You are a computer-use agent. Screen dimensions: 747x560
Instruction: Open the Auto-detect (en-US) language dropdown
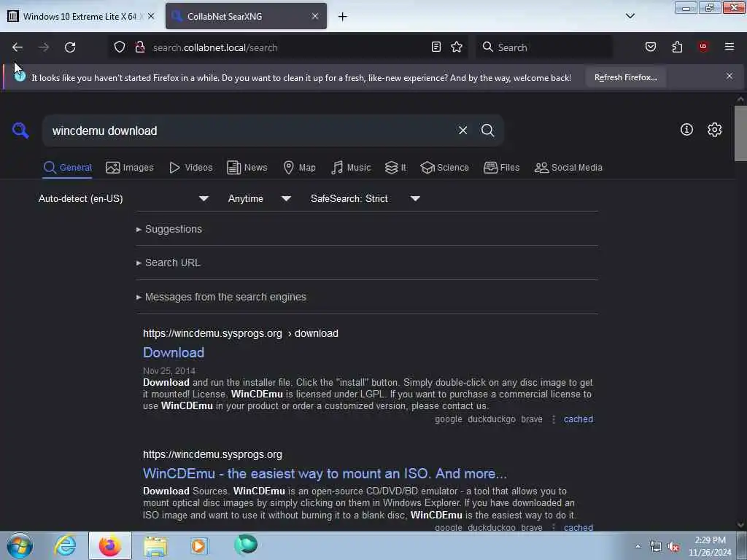coord(123,198)
